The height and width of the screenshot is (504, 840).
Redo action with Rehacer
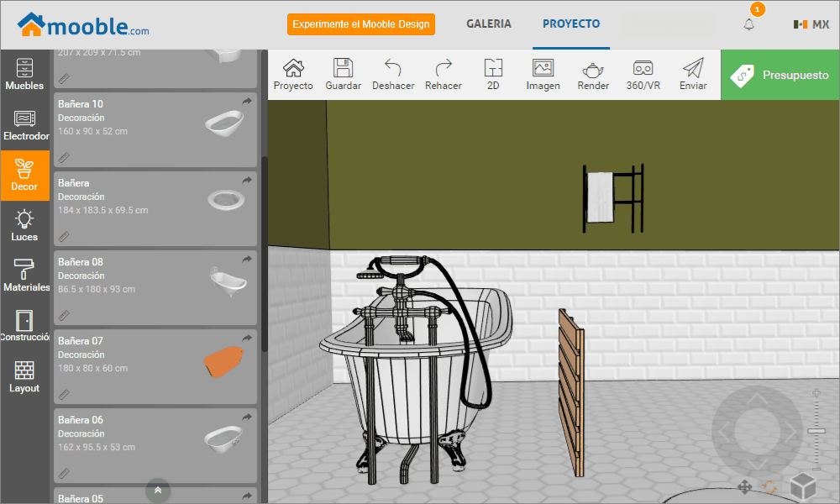443,75
